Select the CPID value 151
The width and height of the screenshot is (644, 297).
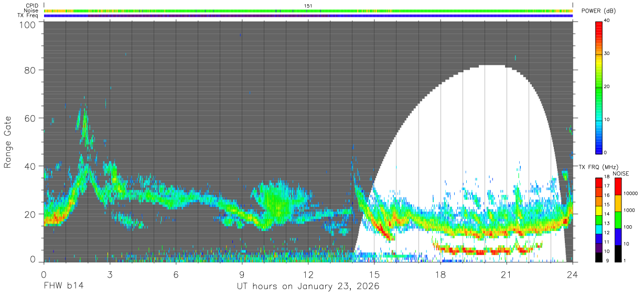point(308,6)
